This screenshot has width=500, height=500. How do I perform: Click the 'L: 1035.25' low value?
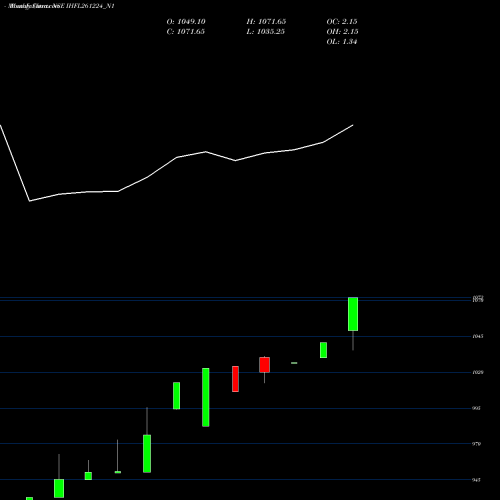click(x=266, y=32)
